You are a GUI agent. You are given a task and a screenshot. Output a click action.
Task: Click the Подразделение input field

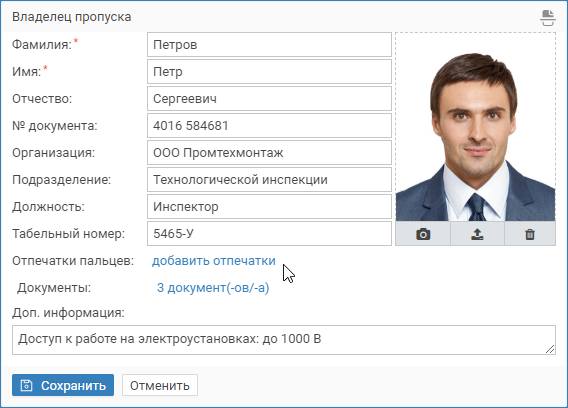tap(269, 179)
